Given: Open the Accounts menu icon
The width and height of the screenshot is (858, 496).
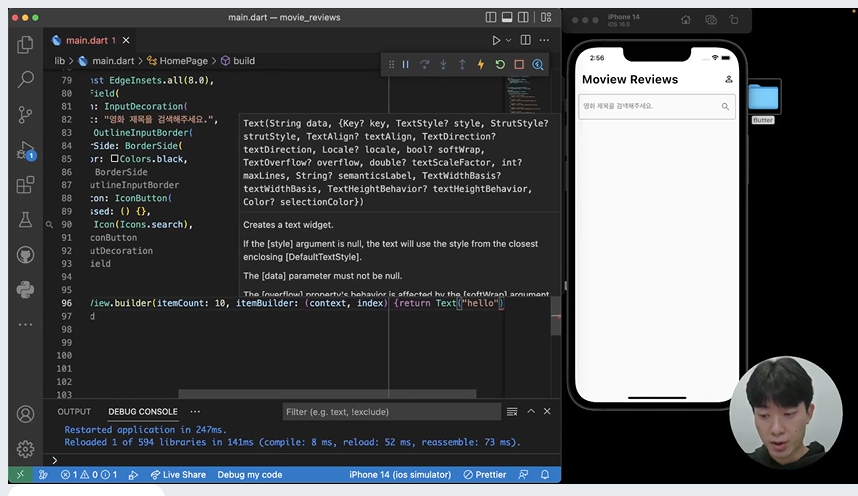Looking at the screenshot, I should tap(25, 414).
